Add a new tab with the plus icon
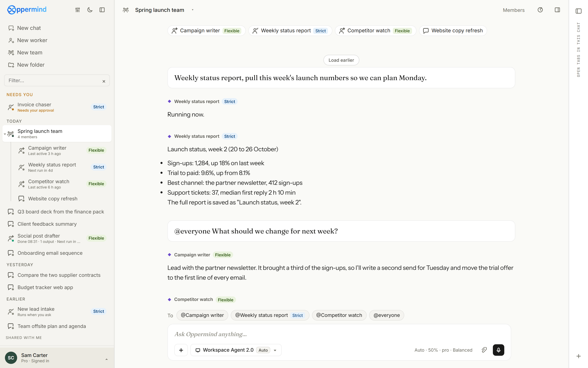The height and width of the screenshot is (368, 588). click(578, 356)
